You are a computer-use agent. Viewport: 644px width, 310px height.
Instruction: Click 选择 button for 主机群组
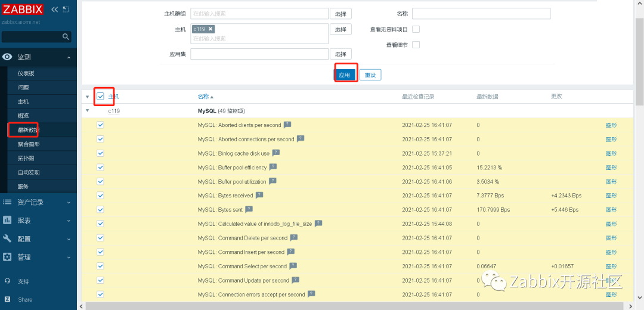click(x=340, y=14)
